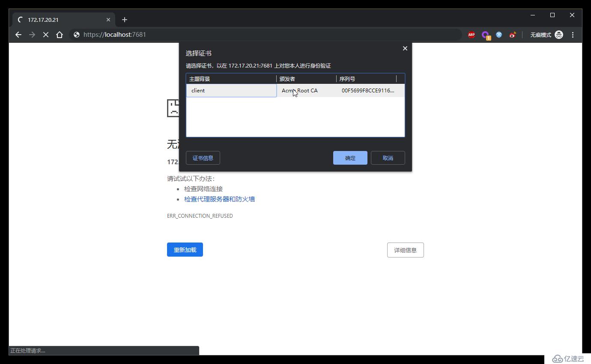Minimize the browser window
591x364 pixels.
(533, 15)
